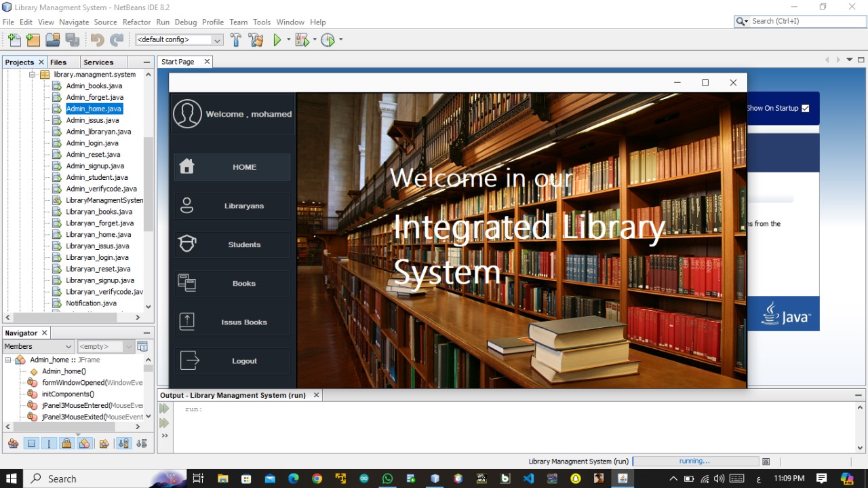The width and height of the screenshot is (868, 488).
Task: Expand the Output toolbar overflow chevrons
Action: [x=164, y=436]
